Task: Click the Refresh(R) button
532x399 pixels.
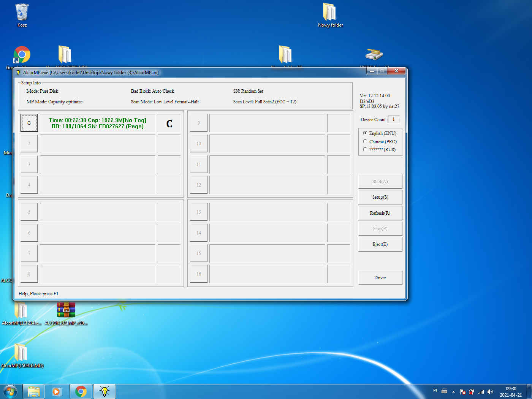Action: pos(380,213)
